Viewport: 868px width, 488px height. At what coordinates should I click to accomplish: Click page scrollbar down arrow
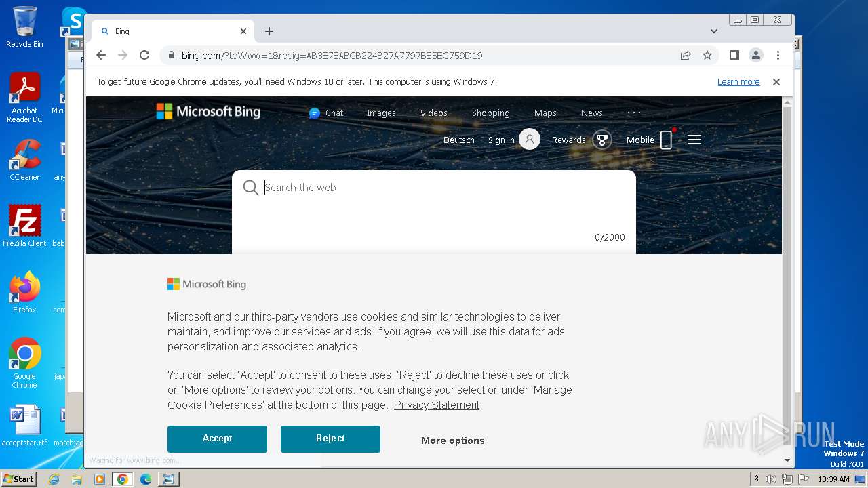click(787, 460)
